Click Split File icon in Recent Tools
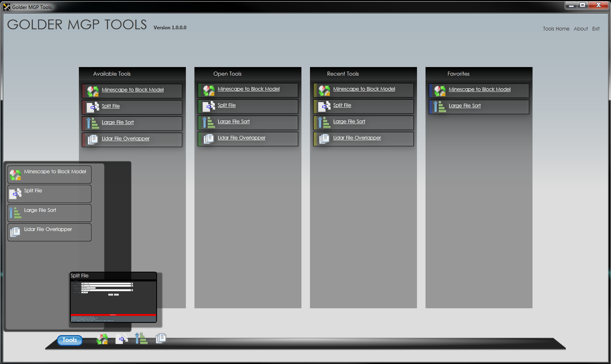Image resolution: width=611 pixels, height=364 pixels. (x=324, y=107)
